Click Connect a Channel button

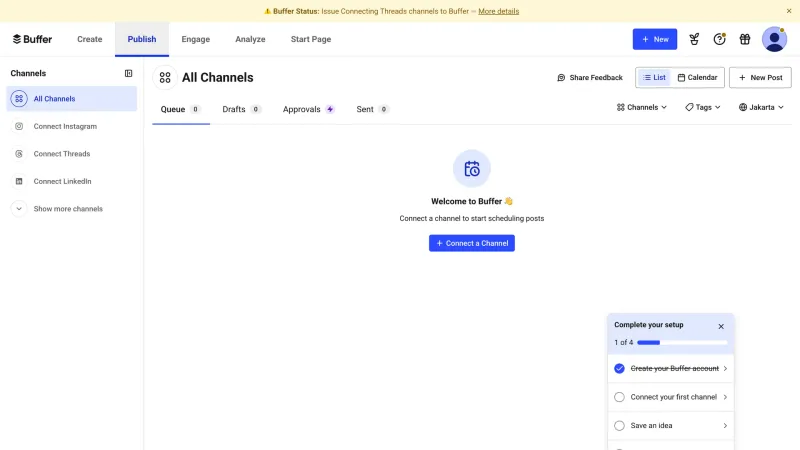coord(472,243)
